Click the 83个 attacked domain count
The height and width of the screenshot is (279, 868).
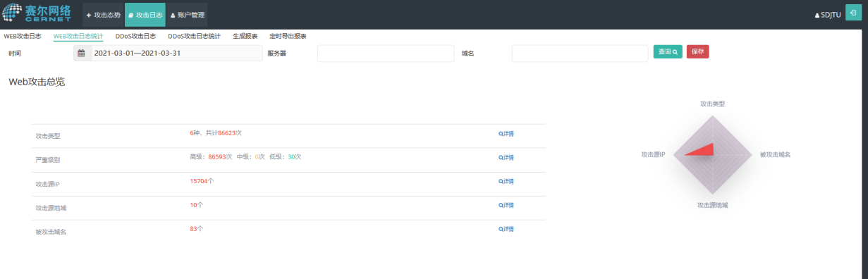(x=196, y=228)
